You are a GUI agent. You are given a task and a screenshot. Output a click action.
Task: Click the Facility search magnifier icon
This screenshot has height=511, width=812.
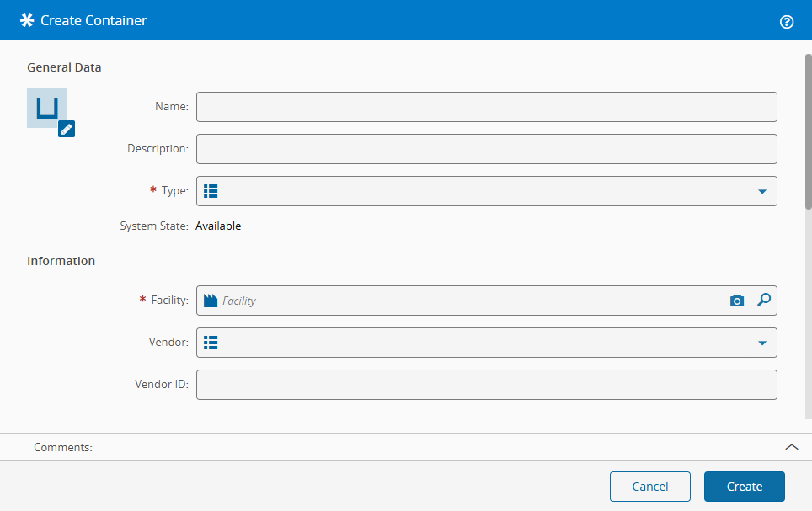click(x=763, y=300)
